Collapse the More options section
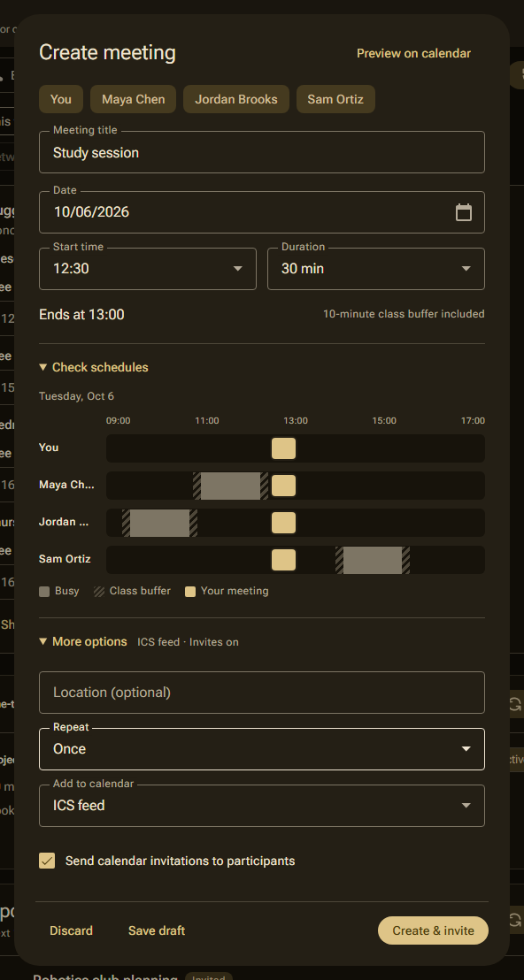Viewport: 524px width, 980px height. coord(83,642)
